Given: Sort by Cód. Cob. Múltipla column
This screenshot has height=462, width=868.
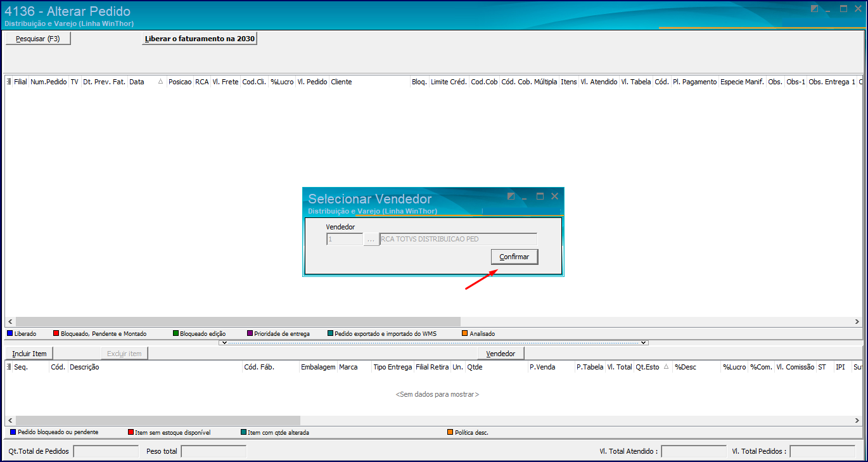Looking at the screenshot, I should [529, 82].
